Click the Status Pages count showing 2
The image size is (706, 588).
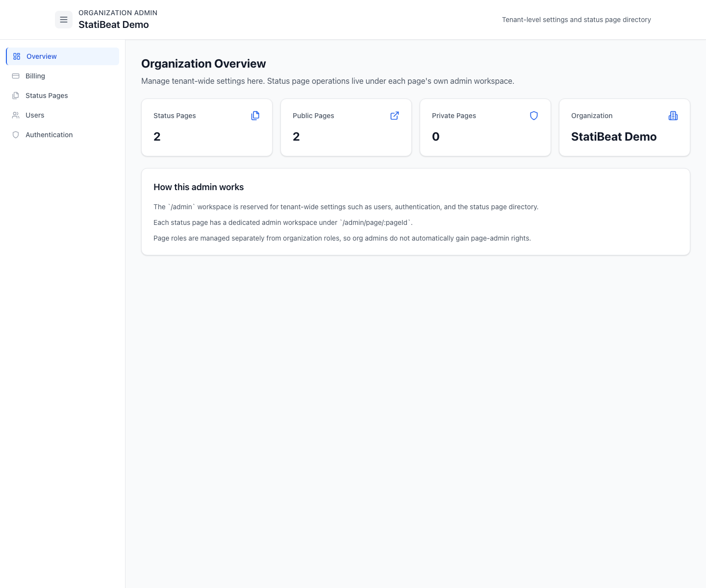[x=157, y=136]
